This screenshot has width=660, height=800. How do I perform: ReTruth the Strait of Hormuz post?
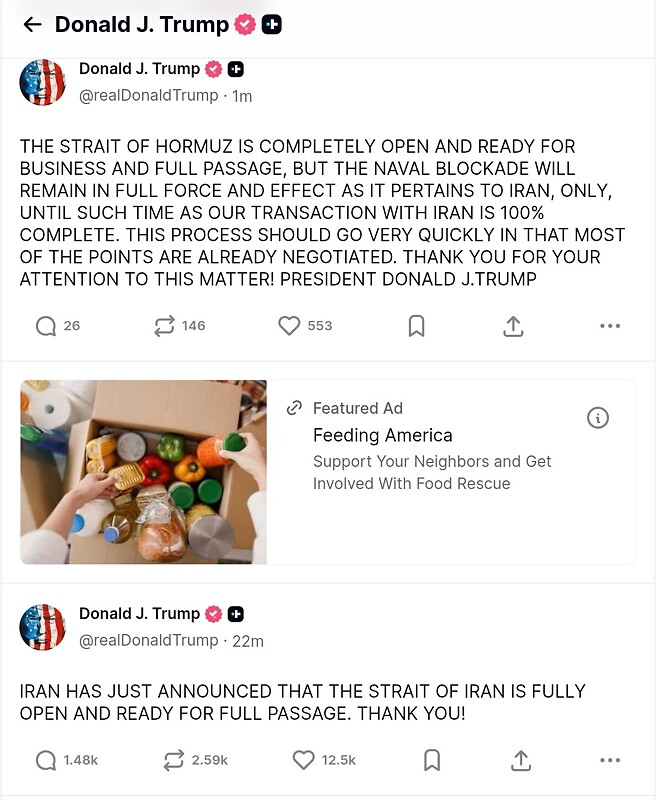click(163, 326)
